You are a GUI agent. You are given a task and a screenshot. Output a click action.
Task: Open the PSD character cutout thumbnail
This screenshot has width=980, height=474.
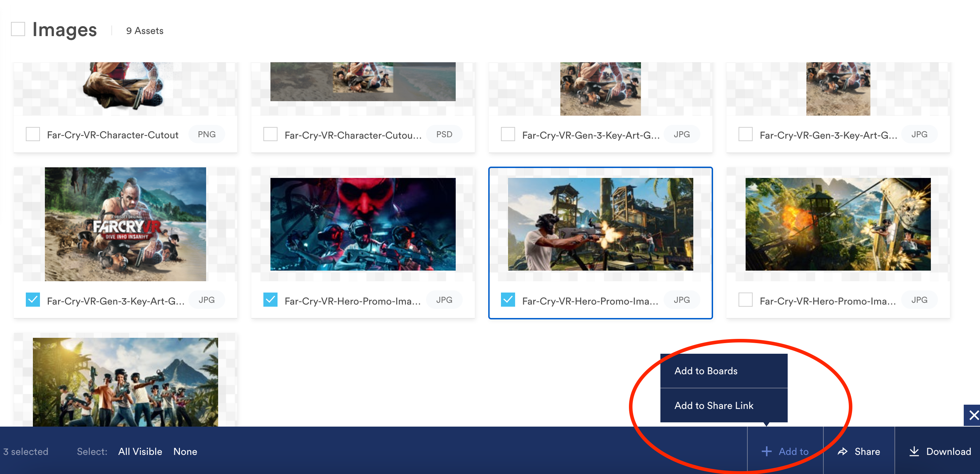[x=363, y=82]
